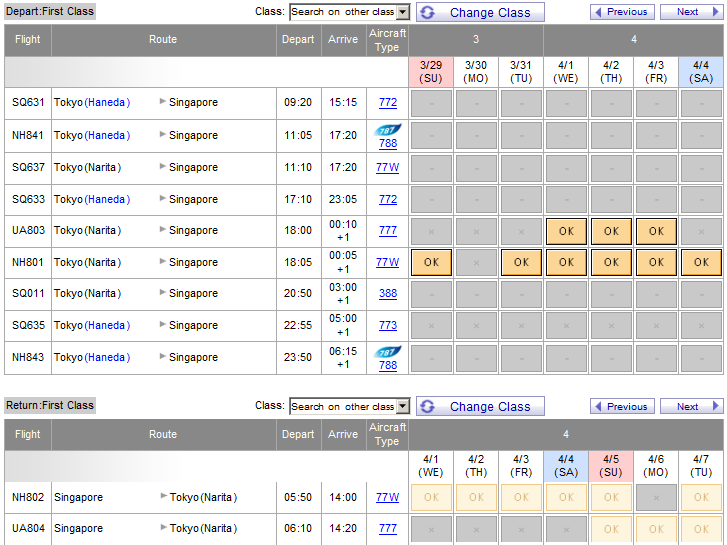727x545 pixels.
Task: Open the 77W aircraft link for SQ637
Action: [387, 167]
